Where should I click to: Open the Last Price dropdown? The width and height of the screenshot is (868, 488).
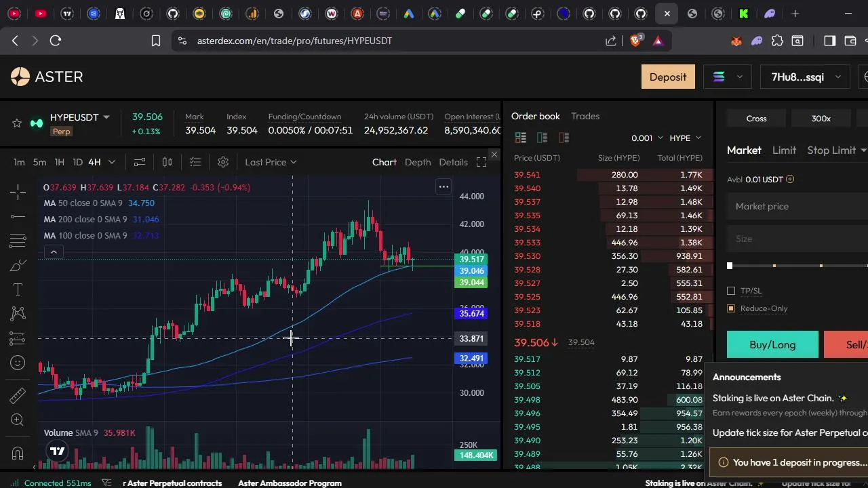(x=271, y=162)
